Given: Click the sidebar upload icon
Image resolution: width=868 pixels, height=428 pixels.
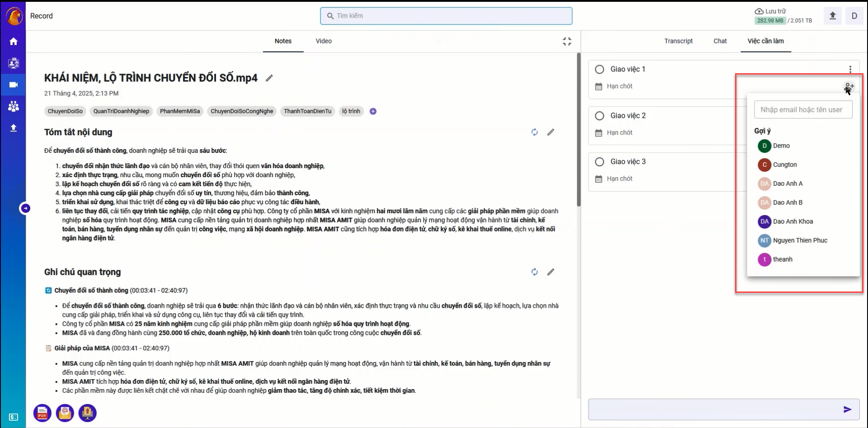Looking at the screenshot, I should click(x=14, y=128).
